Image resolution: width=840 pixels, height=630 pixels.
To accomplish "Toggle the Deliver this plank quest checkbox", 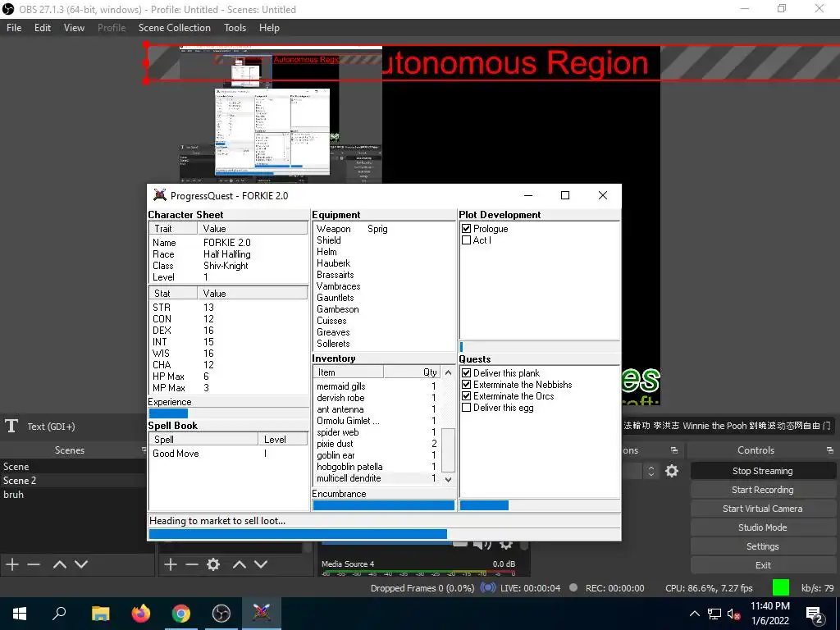I will point(466,373).
